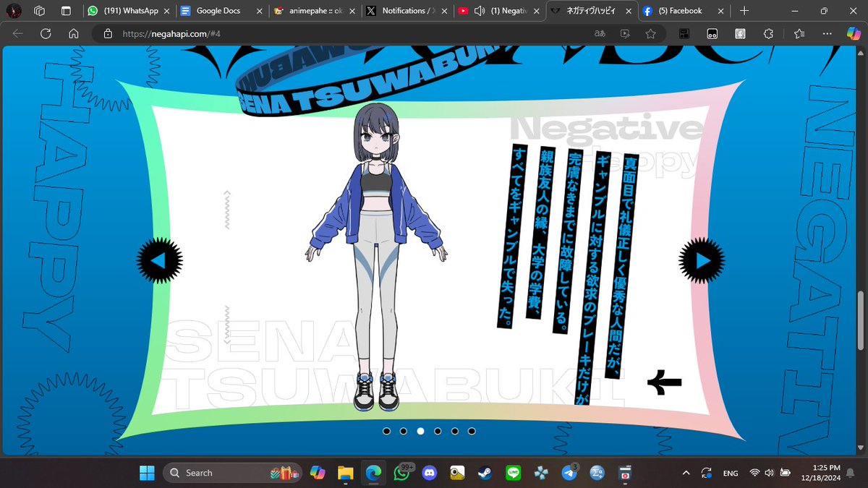Open the tab actions menu
This screenshot has width=868, height=488.
(x=66, y=11)
